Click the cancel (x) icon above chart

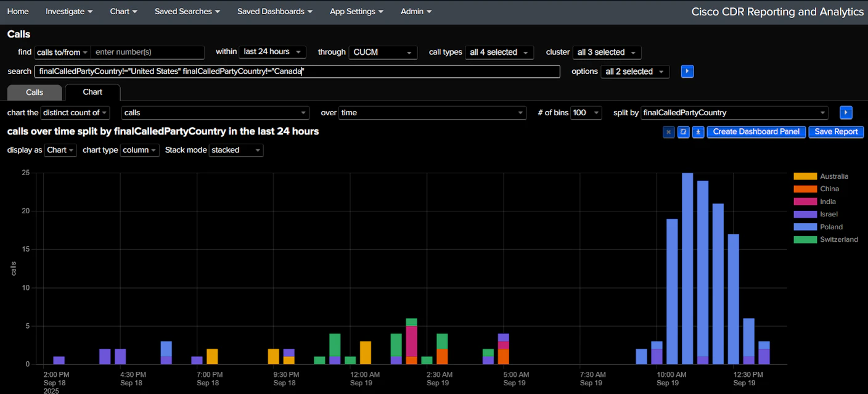[x=669, y=132]
